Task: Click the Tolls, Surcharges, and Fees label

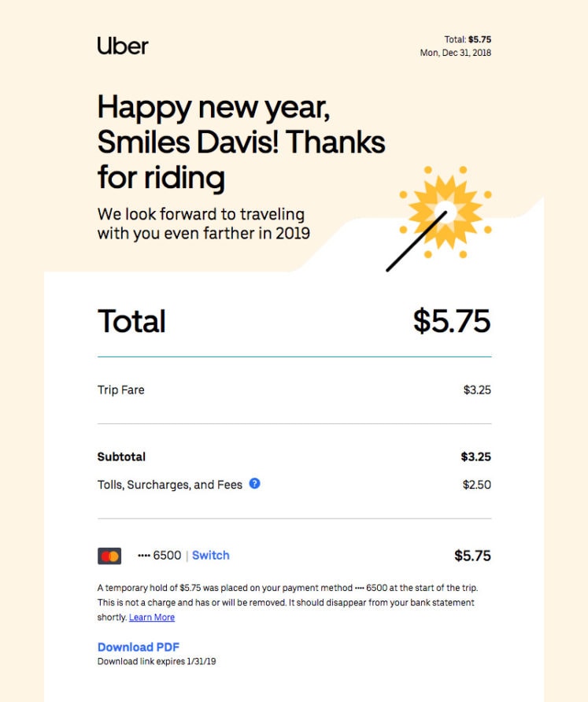Action: point(168,486)
